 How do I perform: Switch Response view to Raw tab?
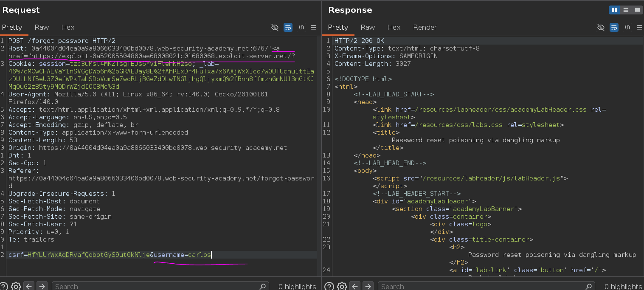368,27
